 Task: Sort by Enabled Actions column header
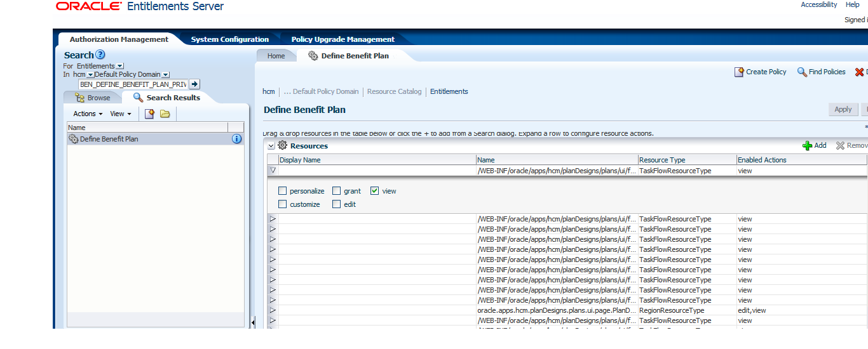tap(802, 160)
